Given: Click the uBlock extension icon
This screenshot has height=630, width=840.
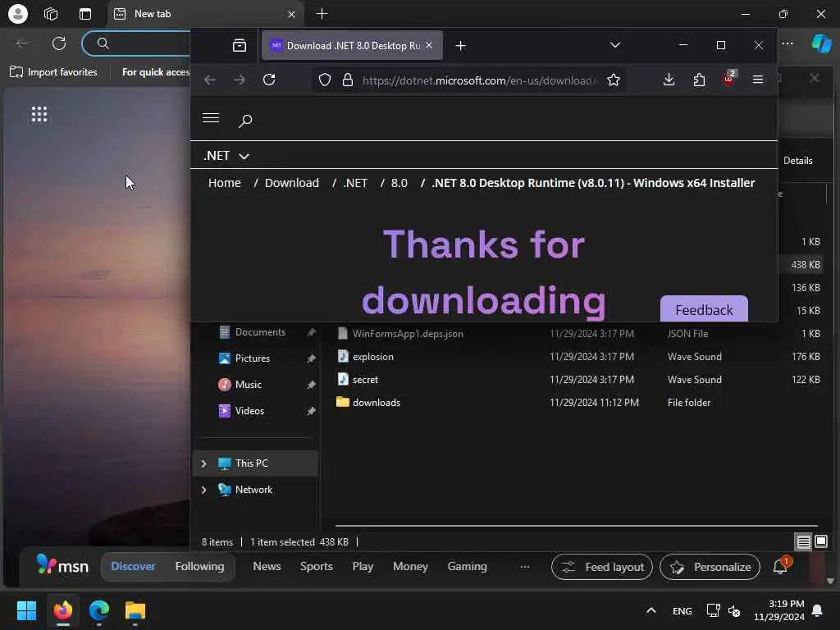Looking at the screenshot, I should pyautogui.click(x=729, y=79).
